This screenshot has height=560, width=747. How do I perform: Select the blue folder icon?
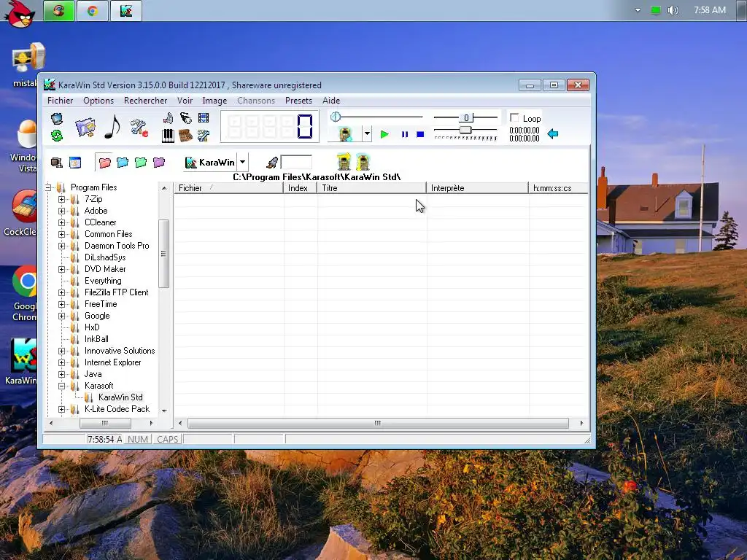(123, 163)
